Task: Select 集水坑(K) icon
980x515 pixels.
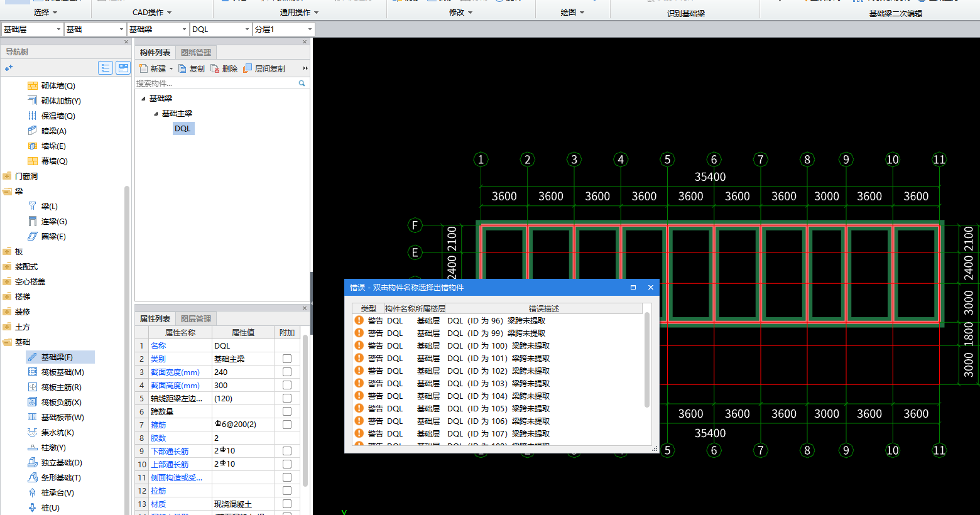Action: click(33, 432)
